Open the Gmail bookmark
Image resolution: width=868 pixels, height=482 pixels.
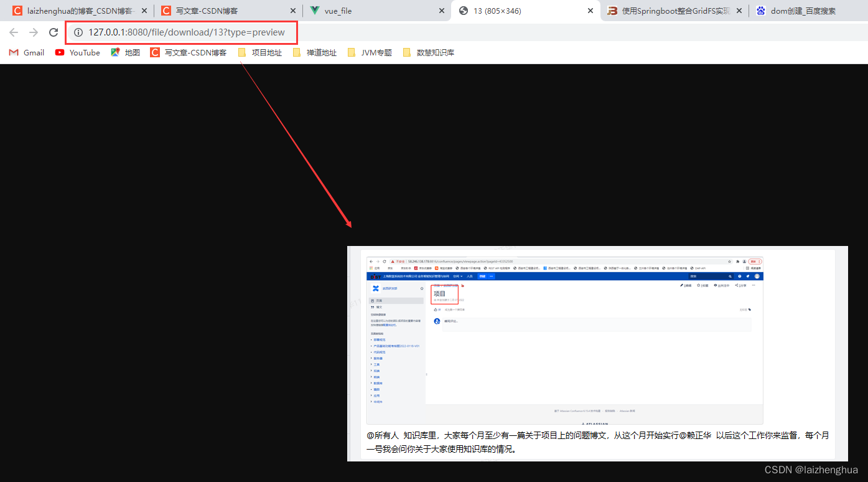click(x=27, y=53)
